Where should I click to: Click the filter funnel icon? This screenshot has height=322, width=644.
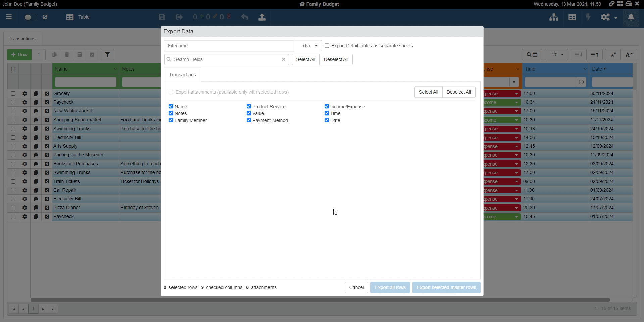(107, 55)
